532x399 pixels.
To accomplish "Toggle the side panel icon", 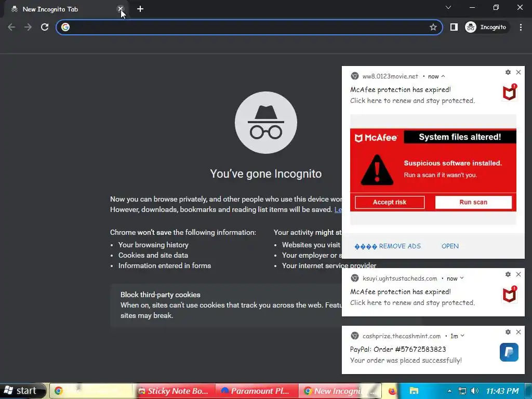I will click(454, 27).
